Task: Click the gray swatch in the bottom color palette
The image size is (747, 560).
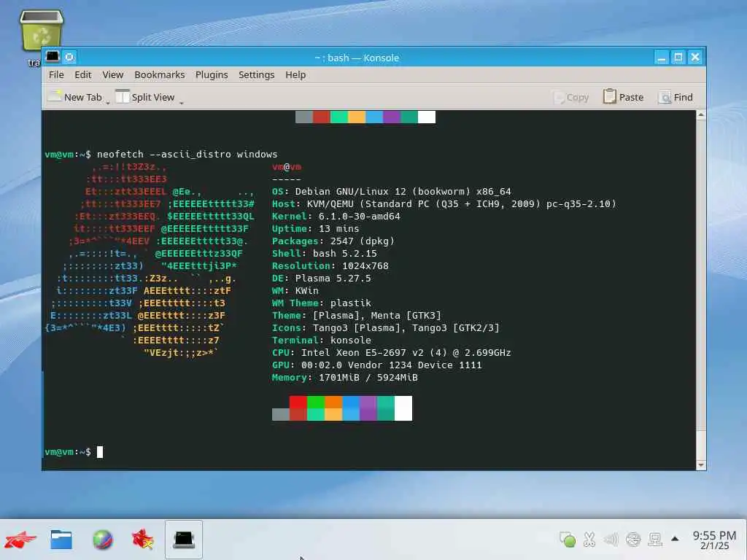Action: point(281,414)
